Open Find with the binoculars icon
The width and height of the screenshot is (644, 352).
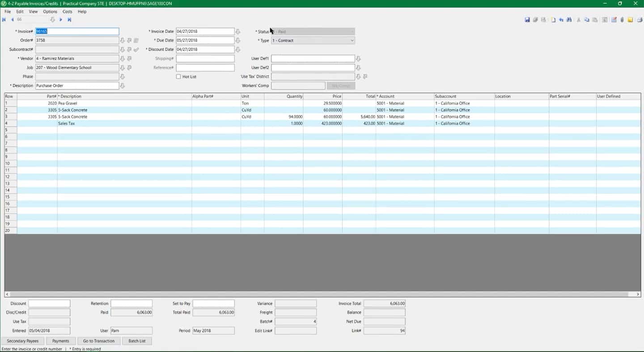569,20
